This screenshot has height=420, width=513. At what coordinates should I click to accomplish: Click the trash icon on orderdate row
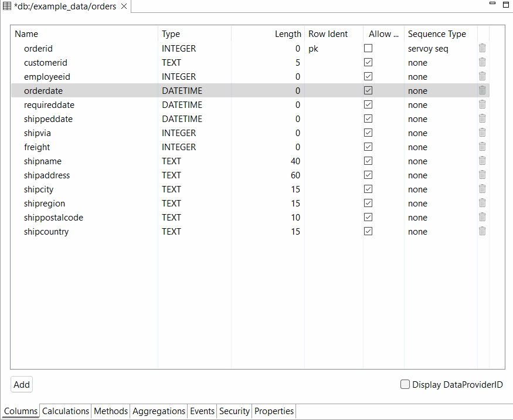[x=482, y=90]
